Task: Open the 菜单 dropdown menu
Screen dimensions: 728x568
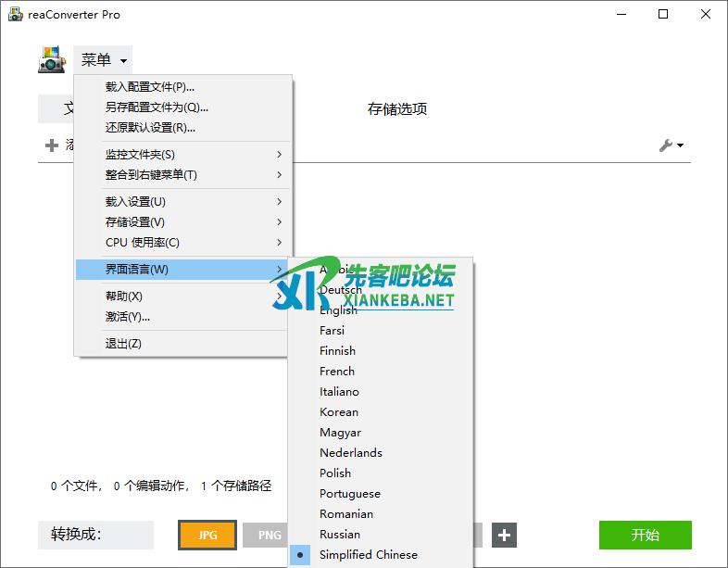Action: (x=103, y=60)
